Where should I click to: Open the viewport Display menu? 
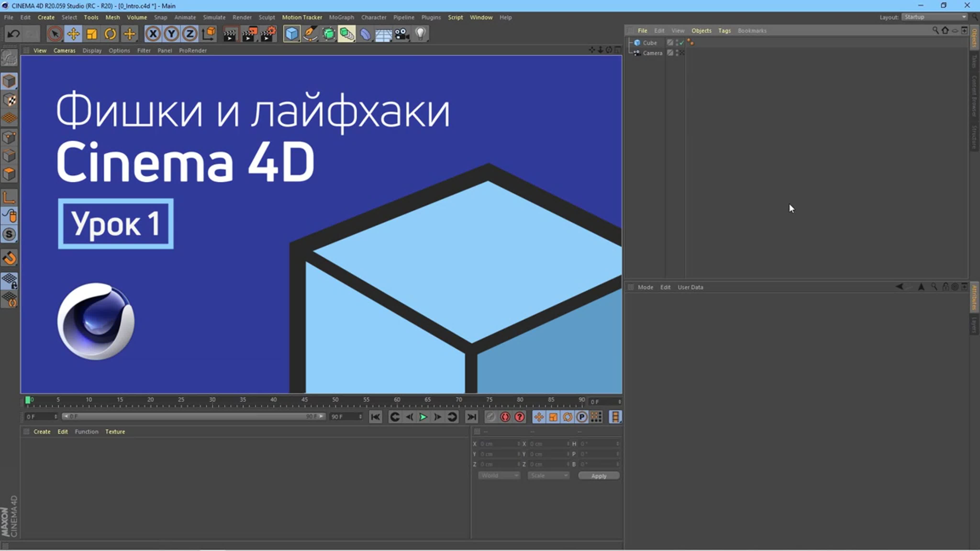coord(92,50)
